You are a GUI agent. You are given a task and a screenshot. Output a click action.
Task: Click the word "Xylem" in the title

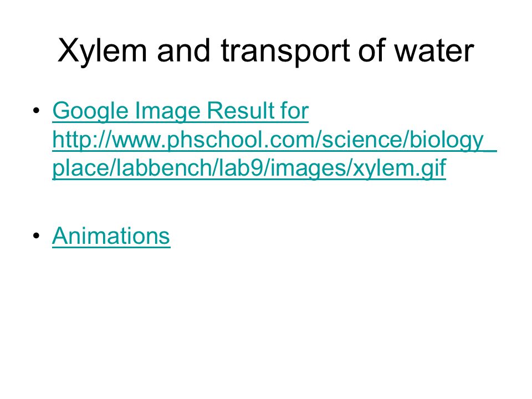pyautogui.click(x=102, y=52)
